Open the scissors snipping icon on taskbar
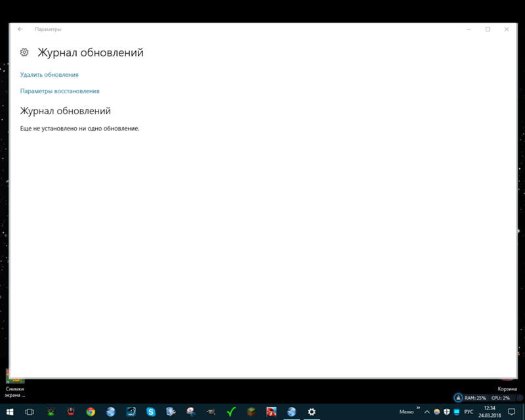Viewport: 525px width, 420px height. 191,412
